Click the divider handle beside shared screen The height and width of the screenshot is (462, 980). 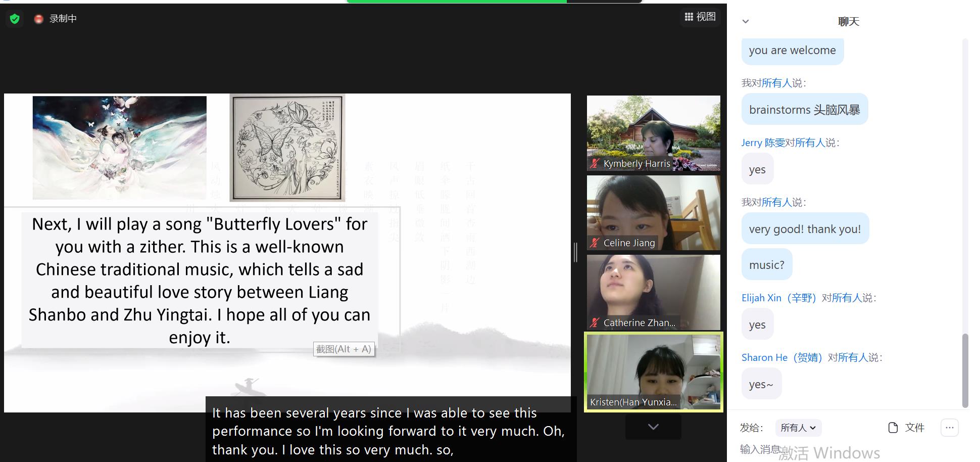pos(575,252)
